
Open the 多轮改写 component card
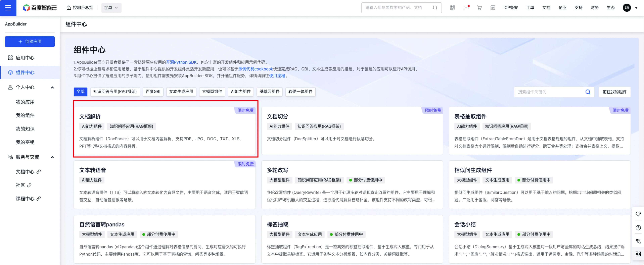pos(352,185)
